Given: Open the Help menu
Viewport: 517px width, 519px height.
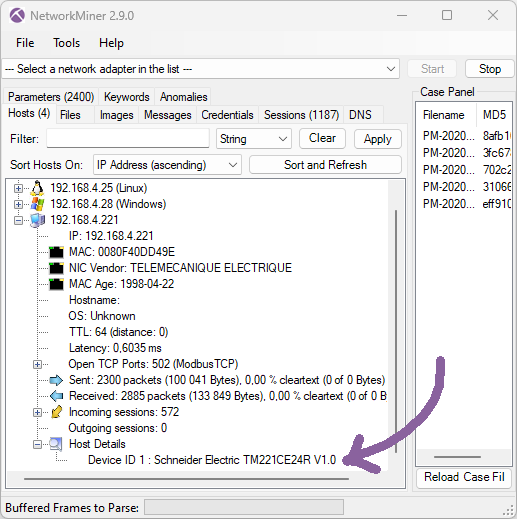Looking at the screenshot, I should (111, 43).
